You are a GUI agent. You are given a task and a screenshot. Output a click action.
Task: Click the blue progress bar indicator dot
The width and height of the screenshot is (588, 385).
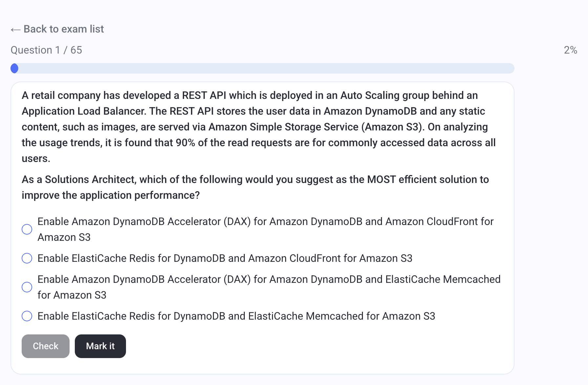14,68
